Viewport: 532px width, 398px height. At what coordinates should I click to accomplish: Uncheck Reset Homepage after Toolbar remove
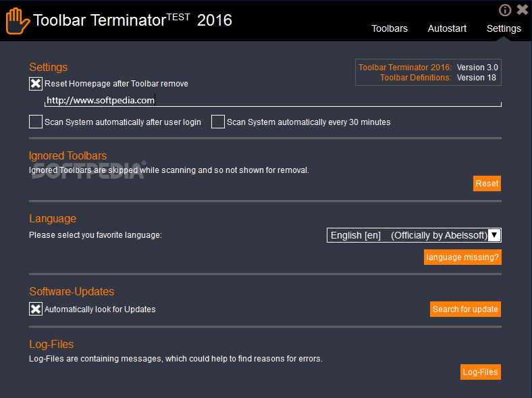coord(36,84)
